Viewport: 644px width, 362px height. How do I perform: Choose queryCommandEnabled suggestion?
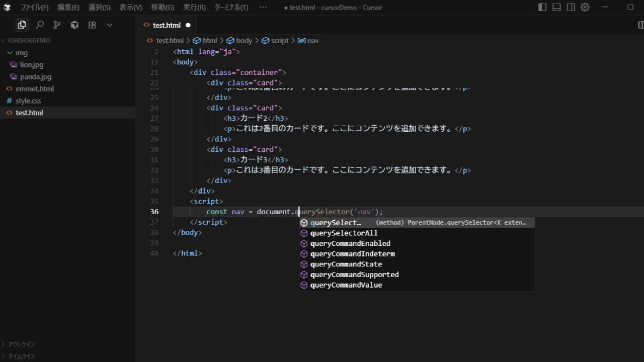click(x=417, y=243)
